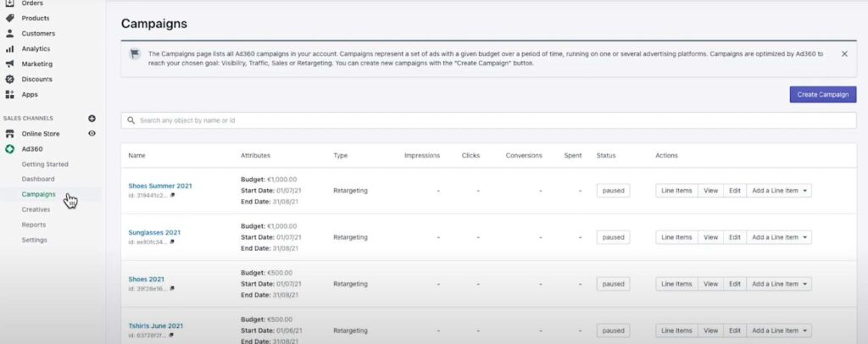Click the Customers person icon
Image resolution: width=868 pixels, height=344 pixels.
9,33
